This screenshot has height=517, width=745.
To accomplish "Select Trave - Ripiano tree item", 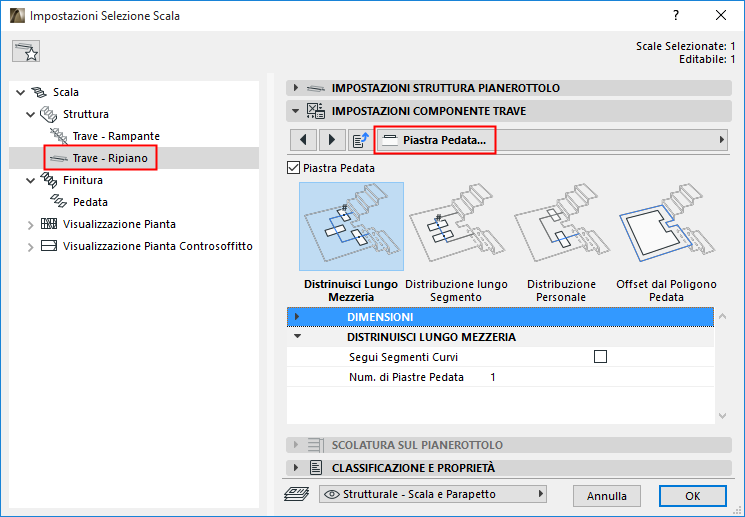I will (110, 158).
